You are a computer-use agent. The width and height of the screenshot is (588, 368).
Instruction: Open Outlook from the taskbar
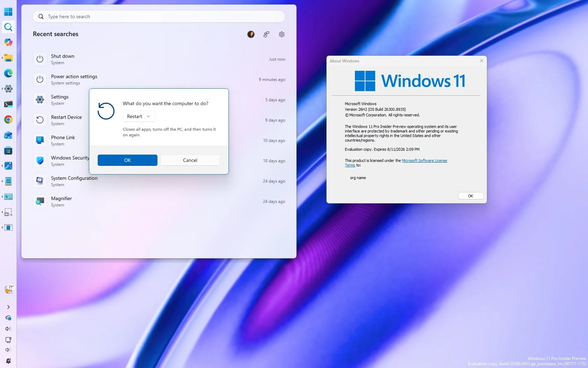(x=8, y=135)
